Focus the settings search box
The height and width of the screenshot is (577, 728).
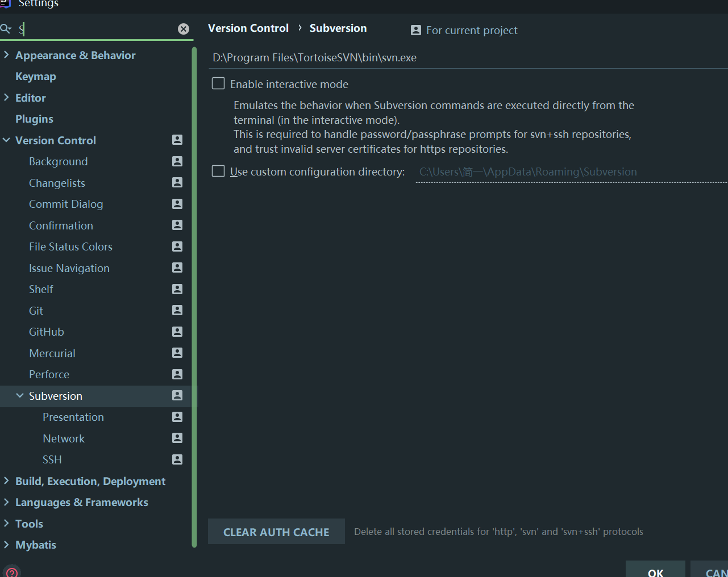coord(97,29)
